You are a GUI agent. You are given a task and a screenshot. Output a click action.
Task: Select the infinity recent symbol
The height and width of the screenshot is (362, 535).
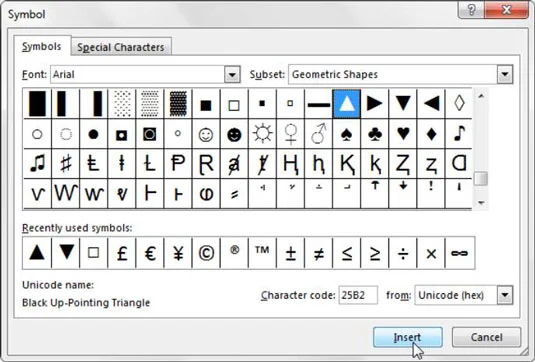(460, 253)
